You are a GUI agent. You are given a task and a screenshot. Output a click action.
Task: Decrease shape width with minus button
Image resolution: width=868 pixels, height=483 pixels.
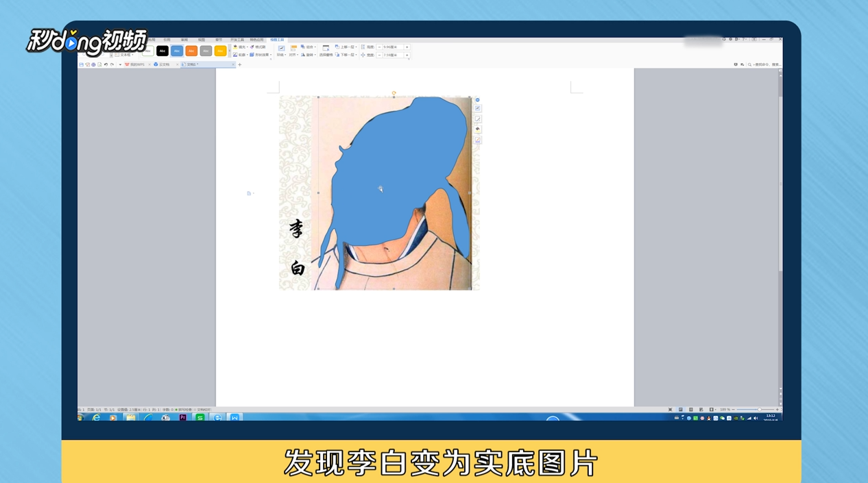(379, 55)
